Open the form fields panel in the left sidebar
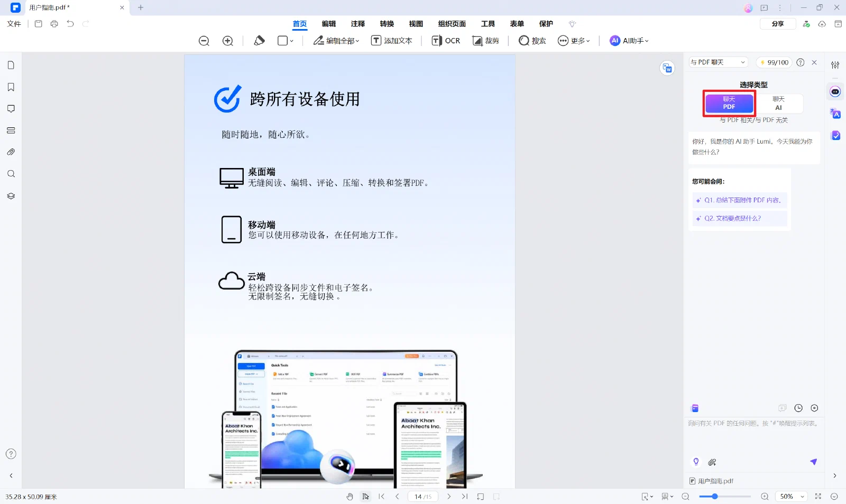Image resolution: width=846 pixels, height=504 pixels. 11,130
